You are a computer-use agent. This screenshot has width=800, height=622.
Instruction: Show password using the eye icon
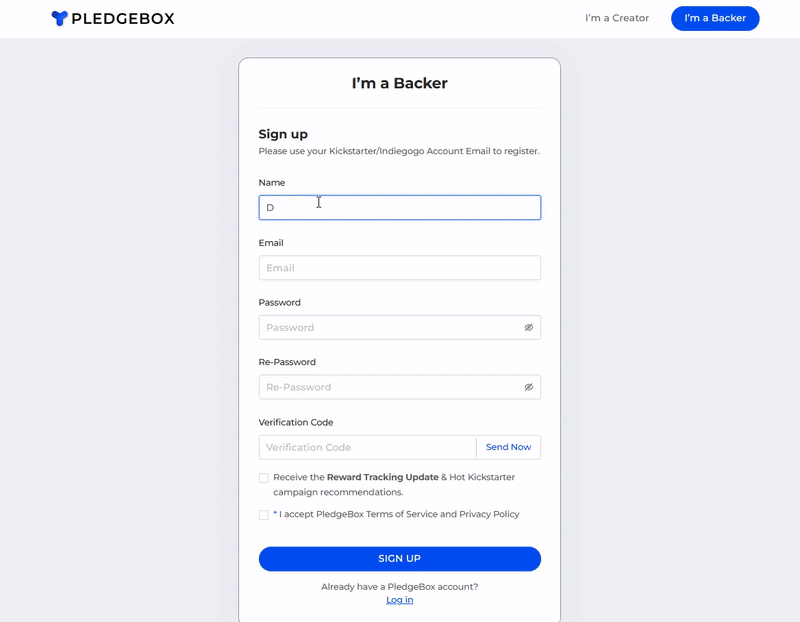tap(529, 327)
